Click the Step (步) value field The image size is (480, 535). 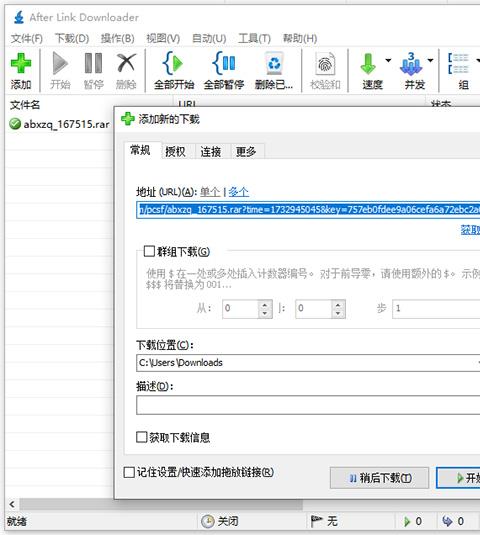pyautogui.click(x=436, y=309)
